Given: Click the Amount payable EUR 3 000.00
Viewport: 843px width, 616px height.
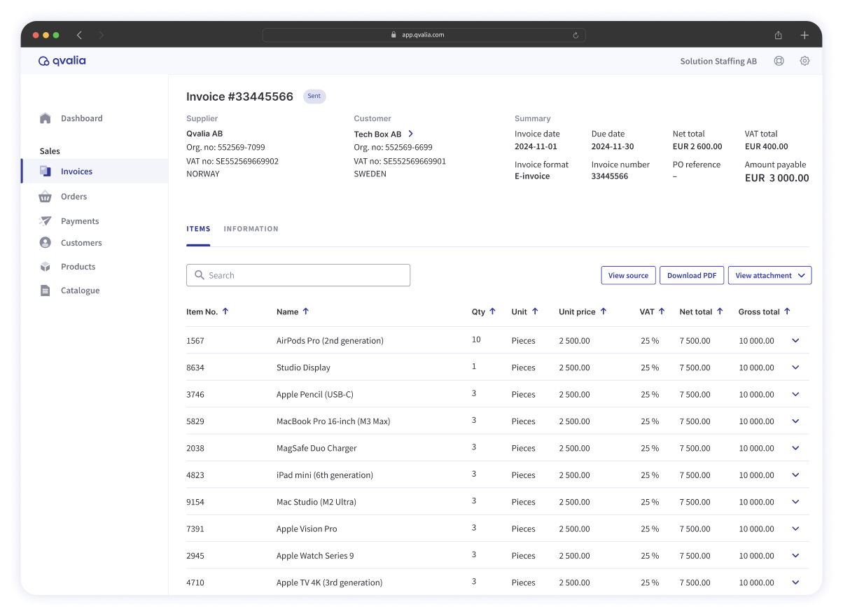Looking at the screenshot, I should pyautogui.click(x=777, y=178).
